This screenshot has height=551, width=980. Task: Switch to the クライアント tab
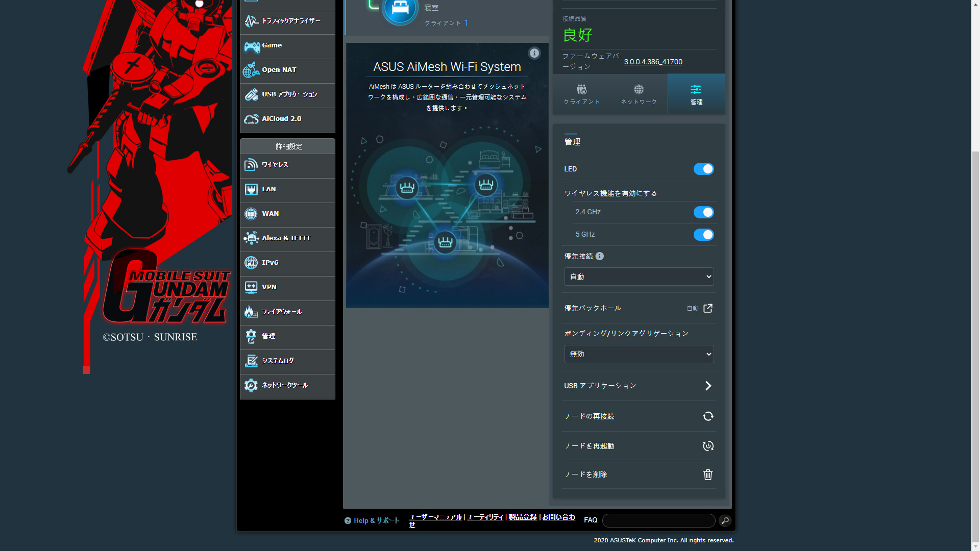(581, 94)
